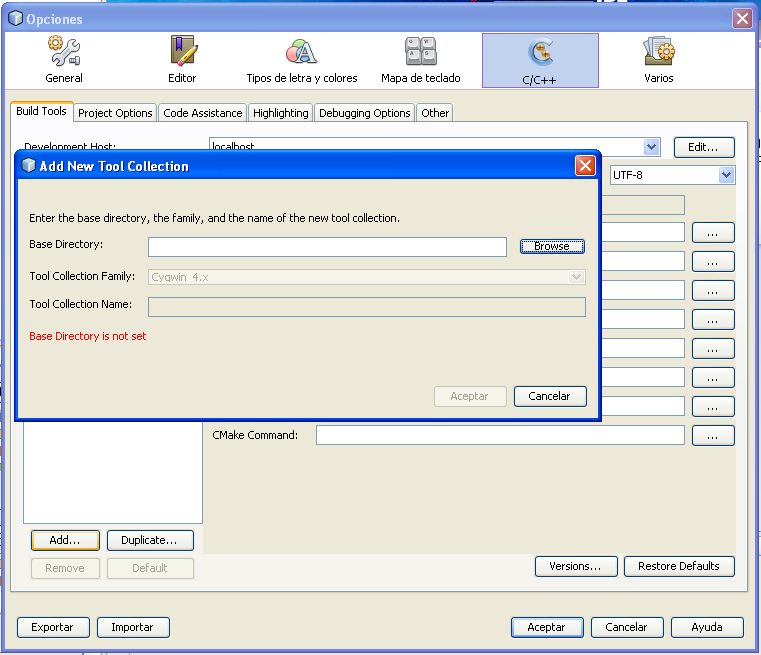The height and width of the screenshot is (655, 761).
Task: Close the Add New Tool Collection dialog
Action: [585, 166]
